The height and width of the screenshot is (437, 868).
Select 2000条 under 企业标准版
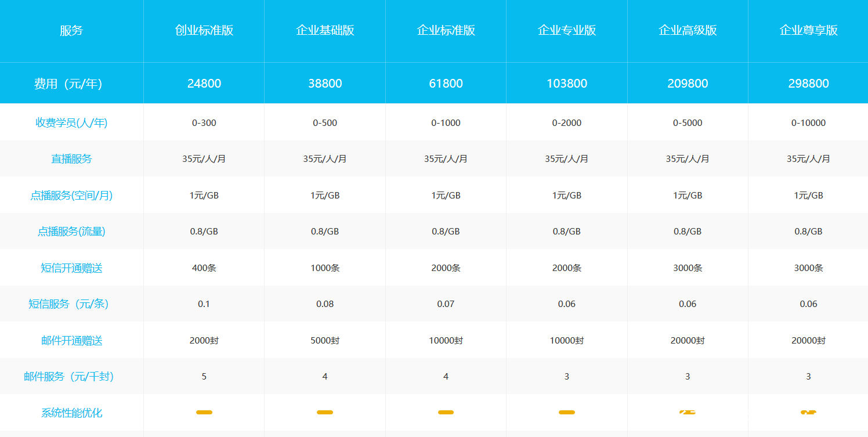446,268
